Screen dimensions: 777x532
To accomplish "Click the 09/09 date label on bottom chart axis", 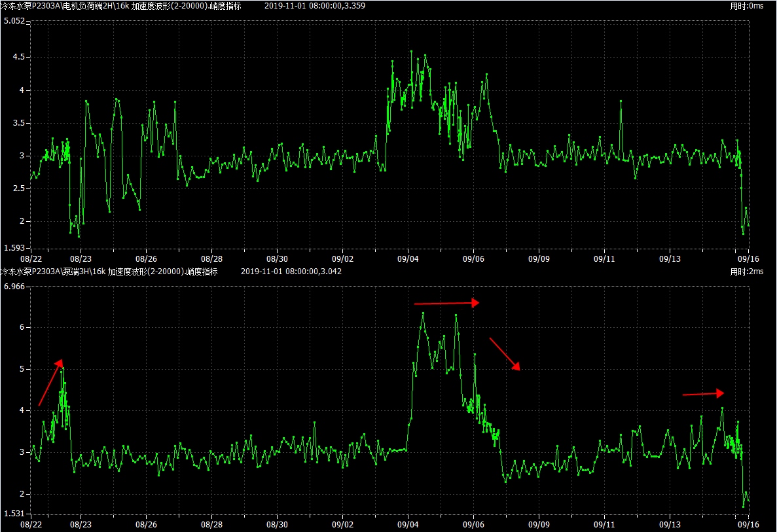I will (539, 524).
